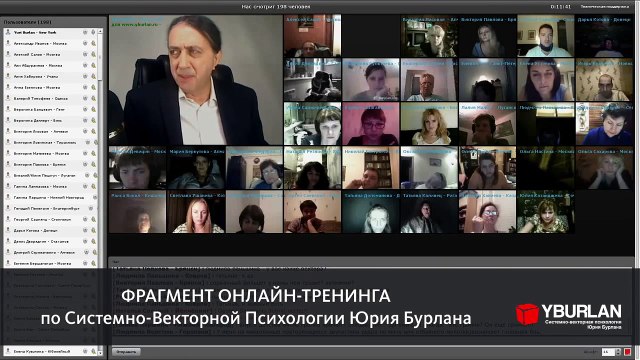Click the magnifier icon in Дарья Котова's user list row
Image resolution: width=640 pixels, height=360 pixels.
coord(93,230)
